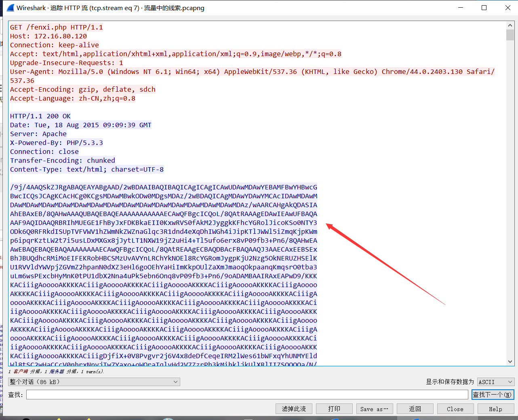Click the Close button at bottom
This screenshot has height=420, width=518.
455,409
